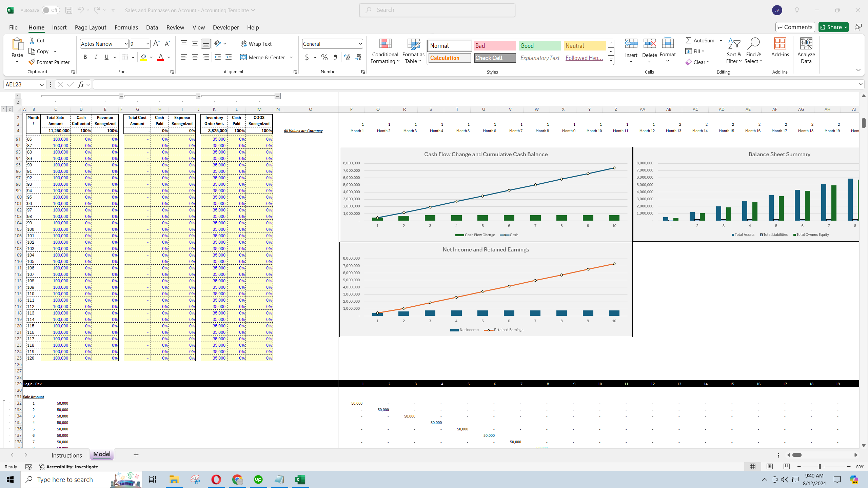Apply red Font Color swatch
This screenshot has width=868, height=488.
(x=161, y=57)
